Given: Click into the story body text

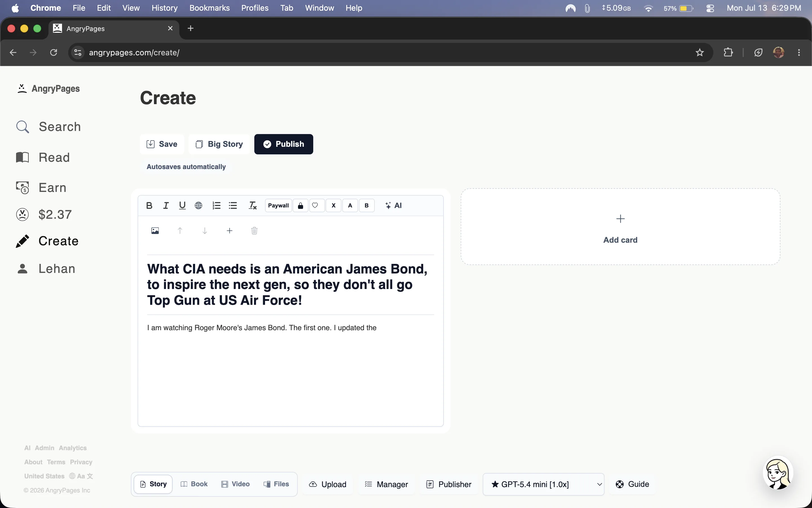Looking at the screenshot, I should coord(262,328).
